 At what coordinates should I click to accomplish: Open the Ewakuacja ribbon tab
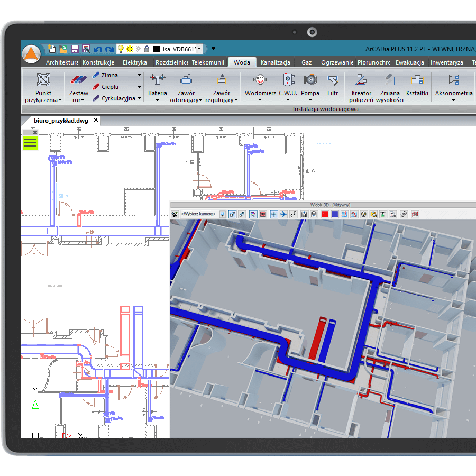click(409, 62)
